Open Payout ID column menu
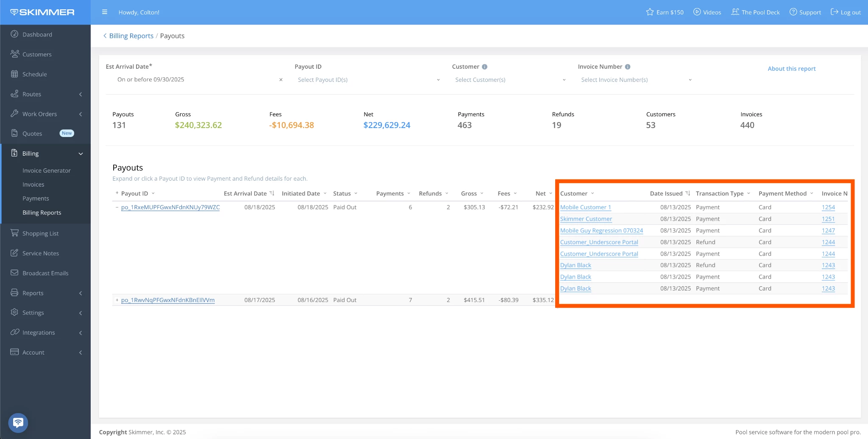868x439 pixels. (x=153, y=193)
